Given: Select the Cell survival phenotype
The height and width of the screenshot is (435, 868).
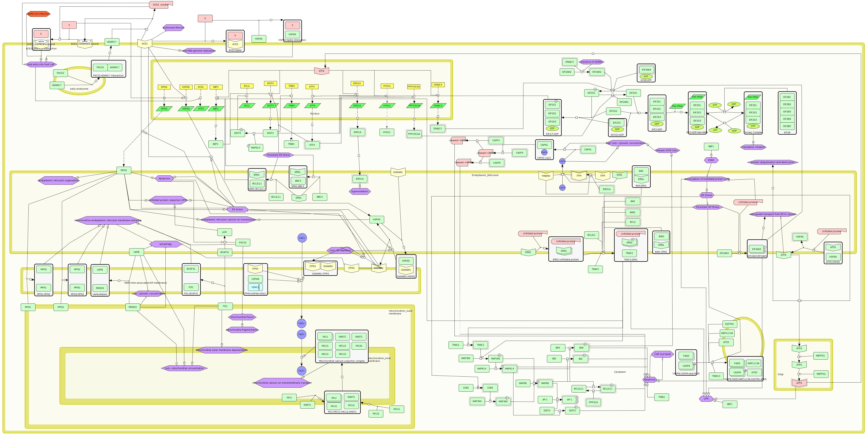Looking at the screenshot, I should (663, 354).
